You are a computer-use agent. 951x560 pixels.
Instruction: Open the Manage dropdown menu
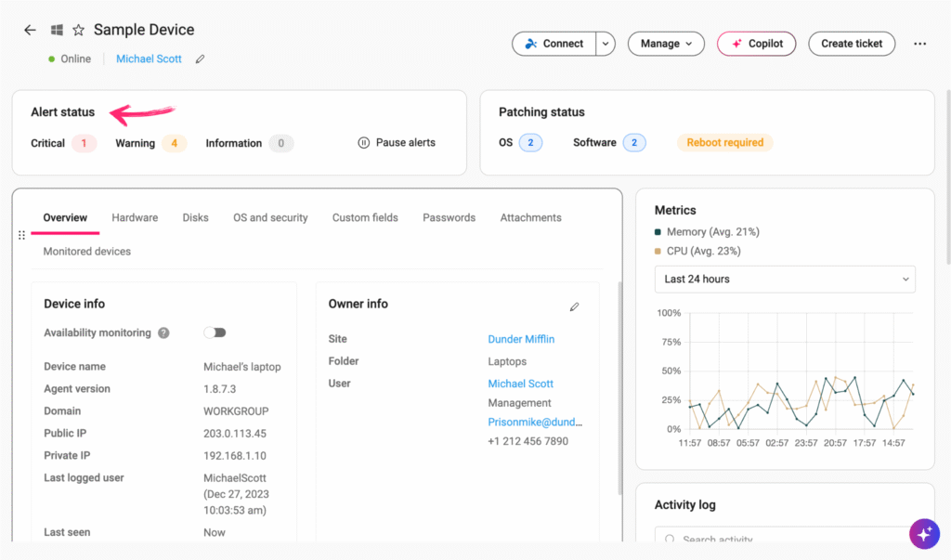pyautogui.click(x=666, y=44)
